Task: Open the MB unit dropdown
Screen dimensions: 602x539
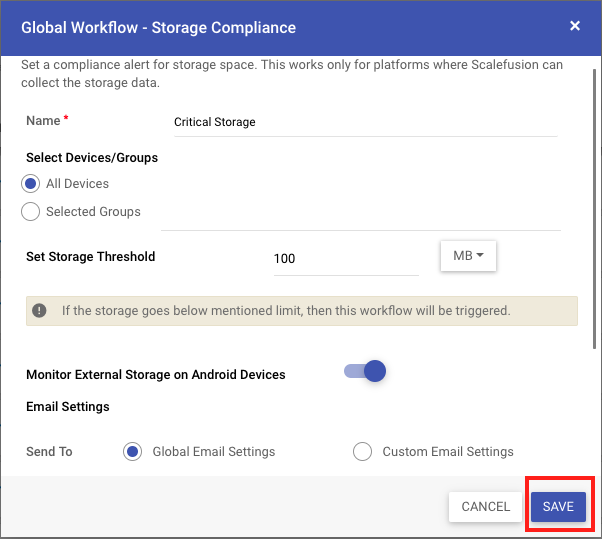Action: [x=468, y=256]
